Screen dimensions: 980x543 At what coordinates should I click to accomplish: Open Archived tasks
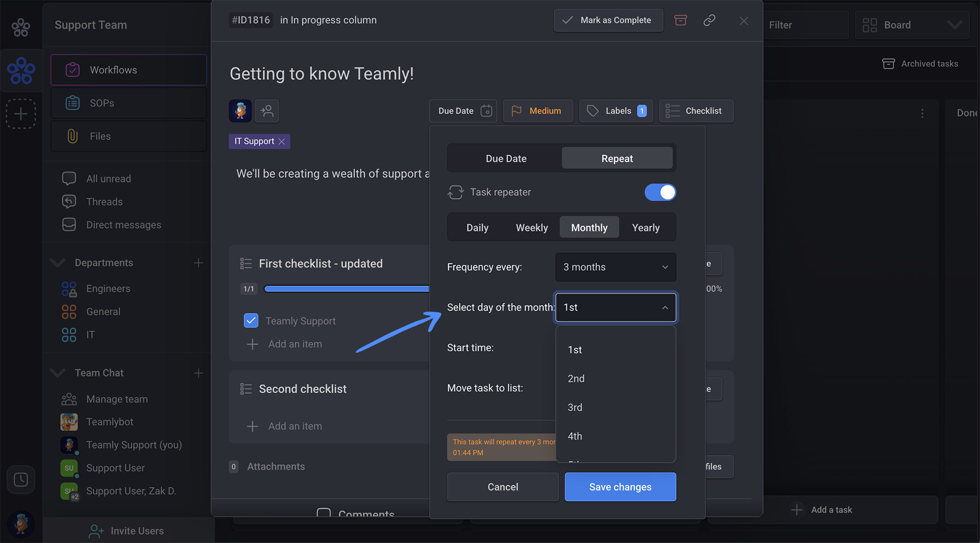coord(920,64)
